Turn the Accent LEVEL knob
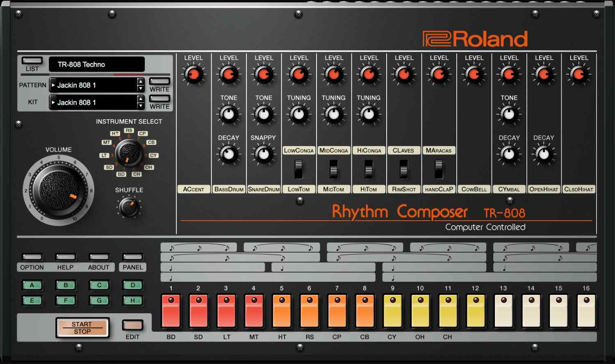The height and width of the screenshot is (364, 615). tap(194, 75)
